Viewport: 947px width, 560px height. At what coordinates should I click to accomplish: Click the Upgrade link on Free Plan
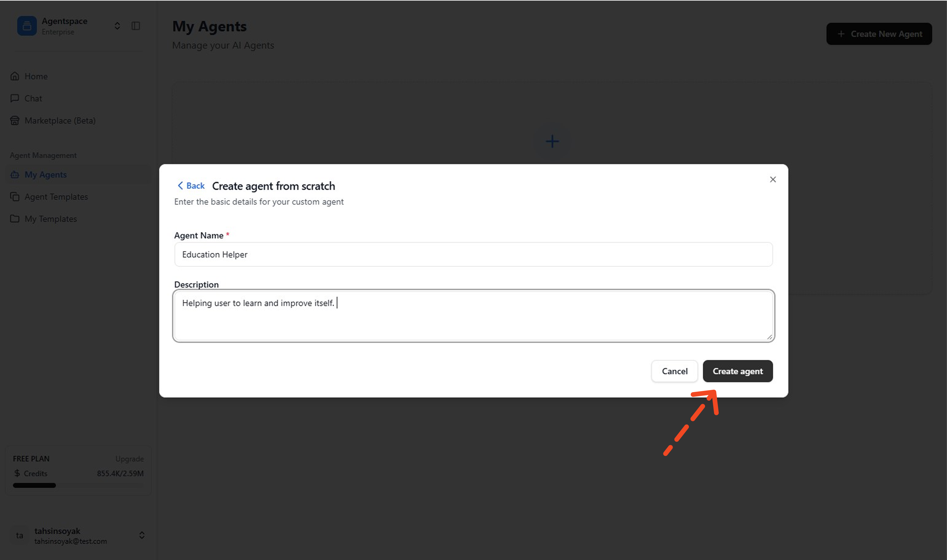tap(129, 459)
